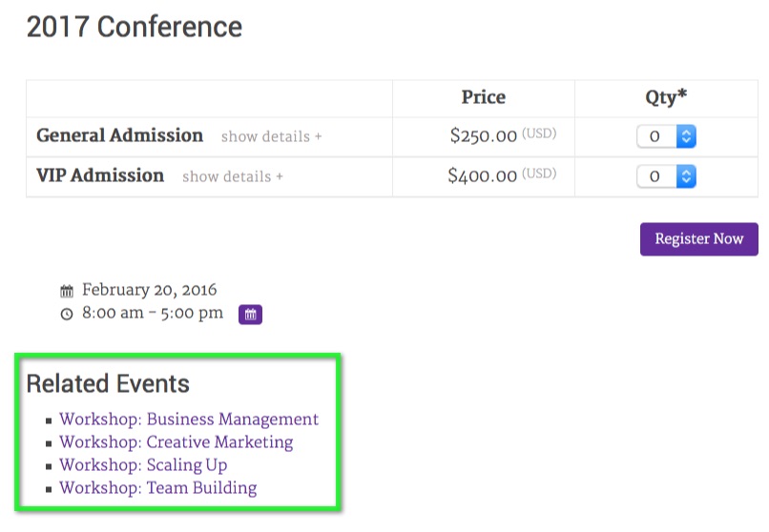The width and height of the screenshot is (769, 532).
Task: Click the Qty column header
Action: [666, 97]
